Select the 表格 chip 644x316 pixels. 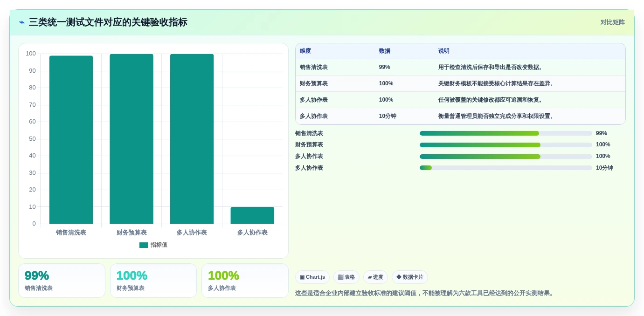pos(346,277)
